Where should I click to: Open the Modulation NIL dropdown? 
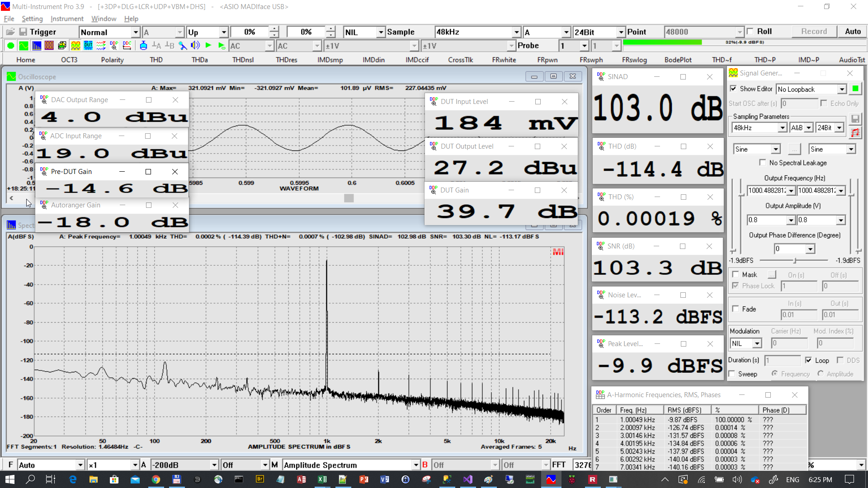(757, 343)
